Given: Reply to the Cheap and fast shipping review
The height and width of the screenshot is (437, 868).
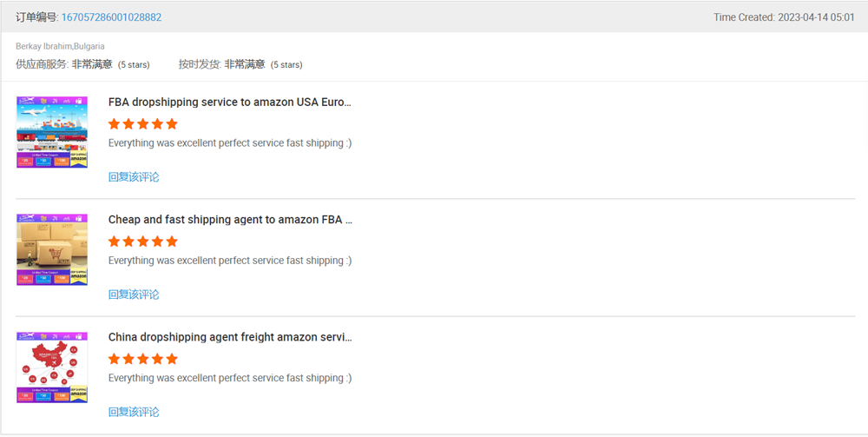Looking at the screenshot, I should pyautogui.click(x=134, y=295).
